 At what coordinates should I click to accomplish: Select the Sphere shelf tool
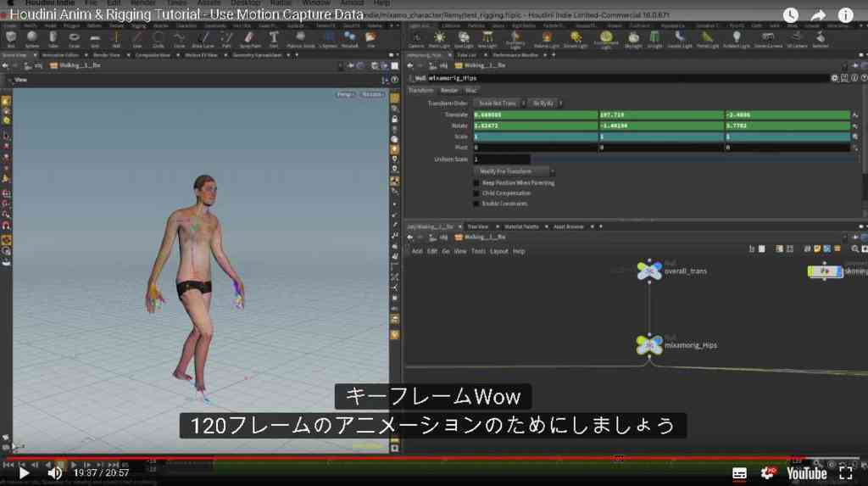[x=31, y=39]
